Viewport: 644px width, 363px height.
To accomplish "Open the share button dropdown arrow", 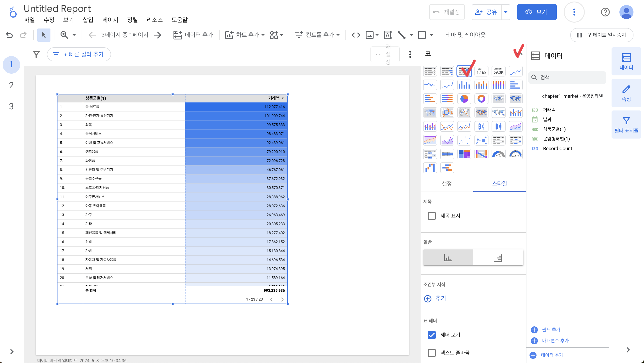I will coord(506,12).
